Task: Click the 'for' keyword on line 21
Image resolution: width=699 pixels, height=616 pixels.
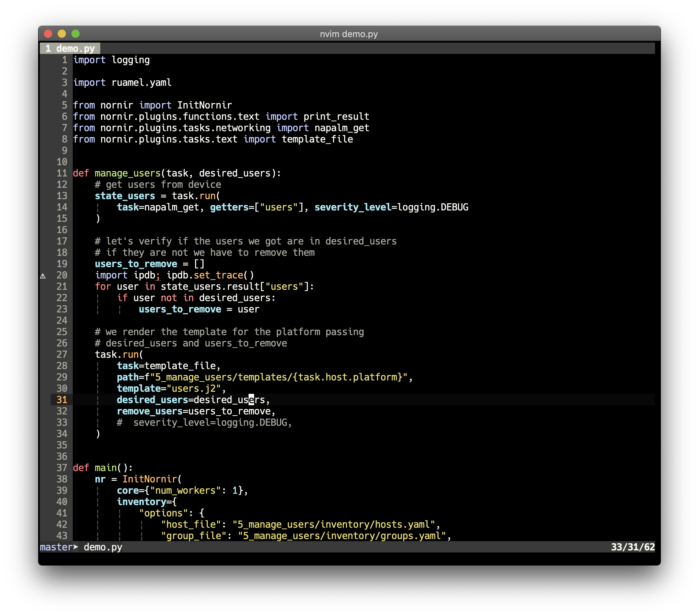Action: (x=103, y=287)
